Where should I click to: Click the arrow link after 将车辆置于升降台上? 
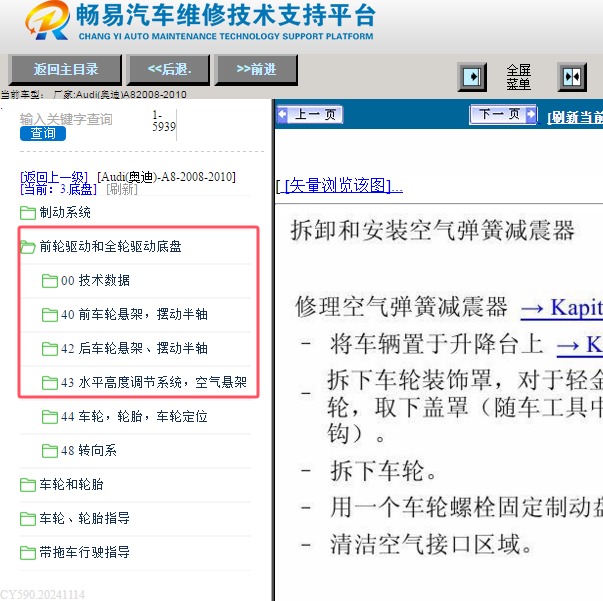580,345
